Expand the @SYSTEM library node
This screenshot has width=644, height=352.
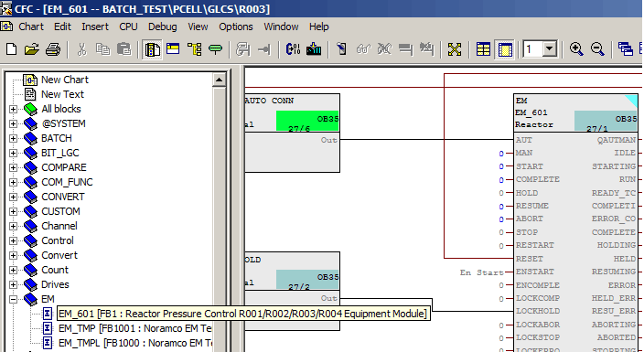point(13,123)
